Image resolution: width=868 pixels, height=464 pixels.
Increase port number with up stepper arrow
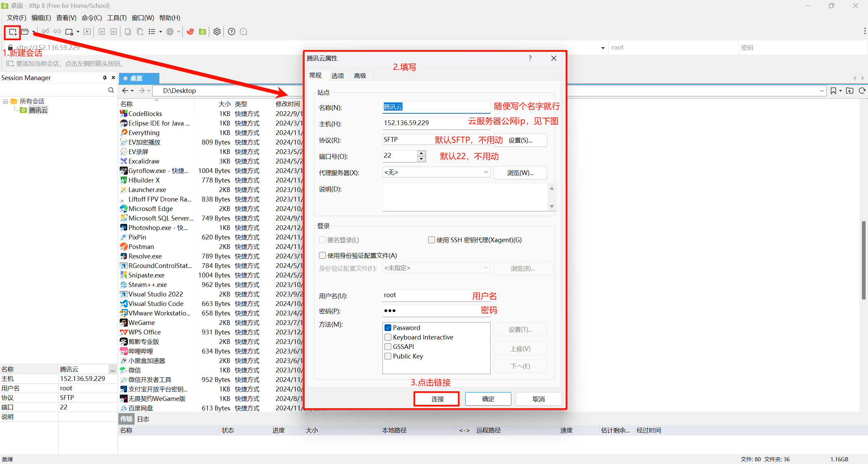pyautogui.click(x=421, y=153)
